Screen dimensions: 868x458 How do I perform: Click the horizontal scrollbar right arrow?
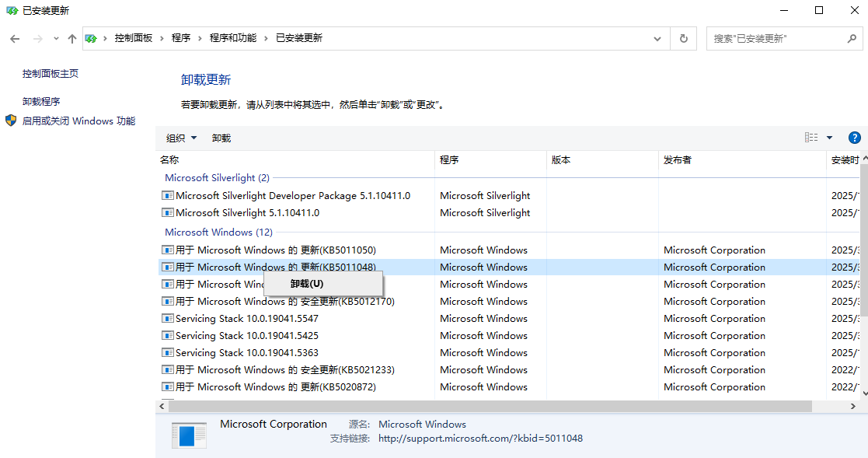point(853,406)
